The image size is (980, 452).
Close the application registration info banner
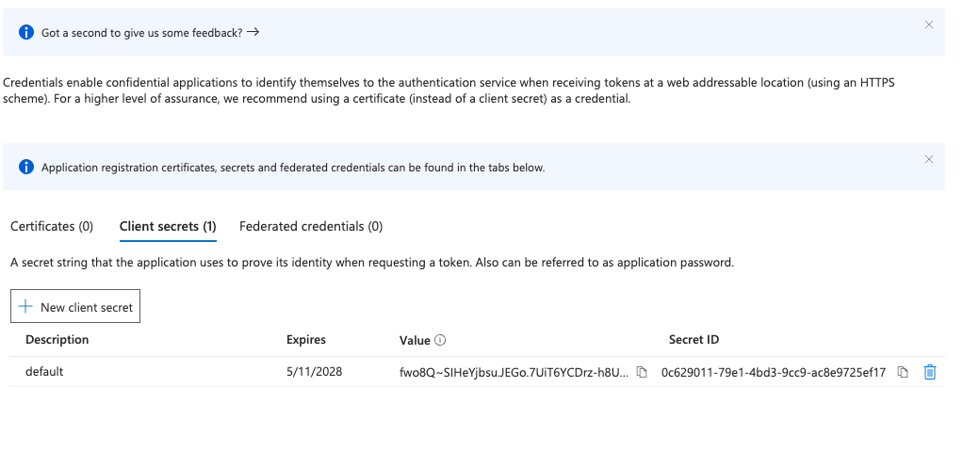[x=929, y=159]
